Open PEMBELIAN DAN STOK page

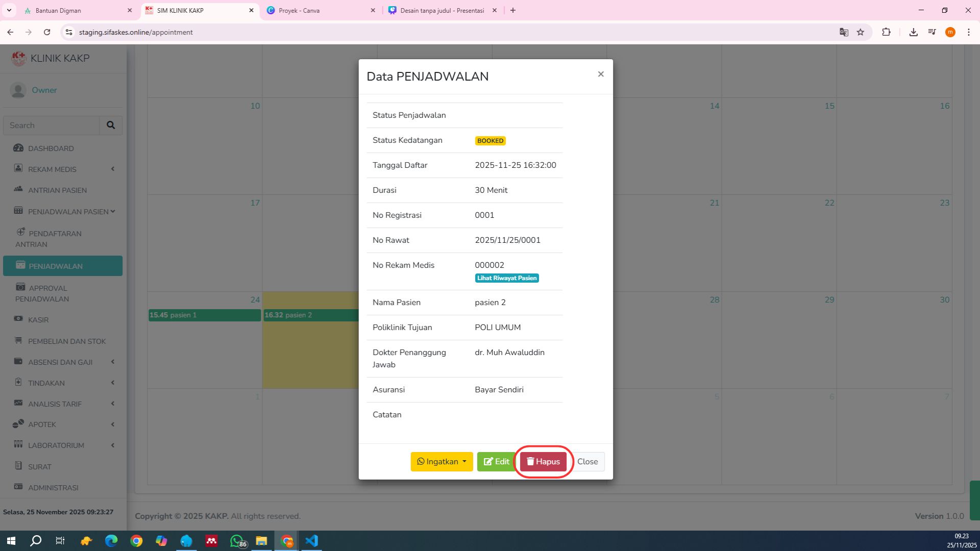click(x=67, y=341)
